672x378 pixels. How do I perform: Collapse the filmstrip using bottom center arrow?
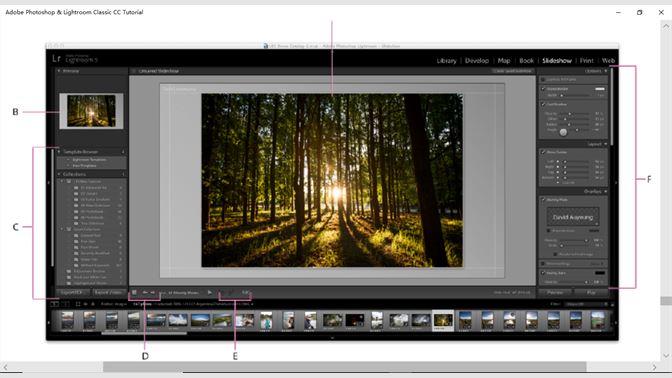coord(332,338)
